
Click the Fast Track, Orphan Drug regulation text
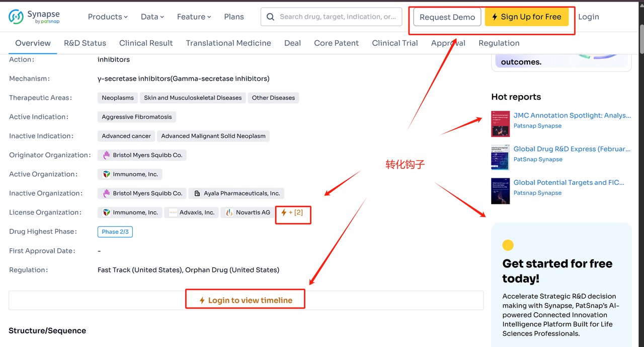coord(188,270)
